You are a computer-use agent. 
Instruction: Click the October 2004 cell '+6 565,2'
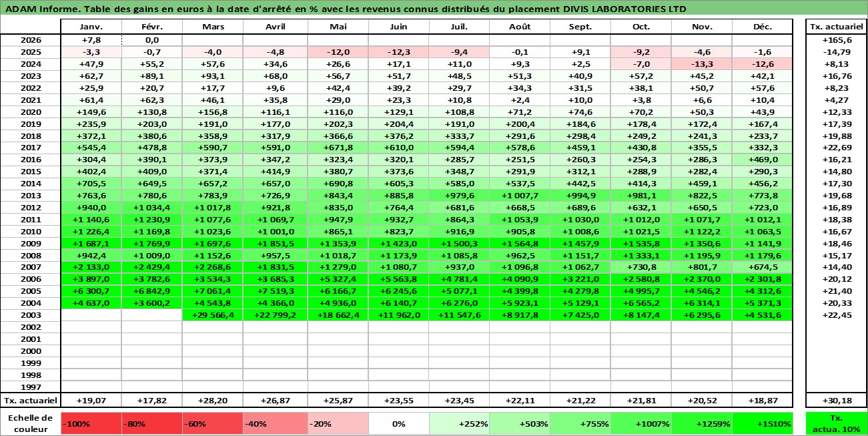point(641,303)
